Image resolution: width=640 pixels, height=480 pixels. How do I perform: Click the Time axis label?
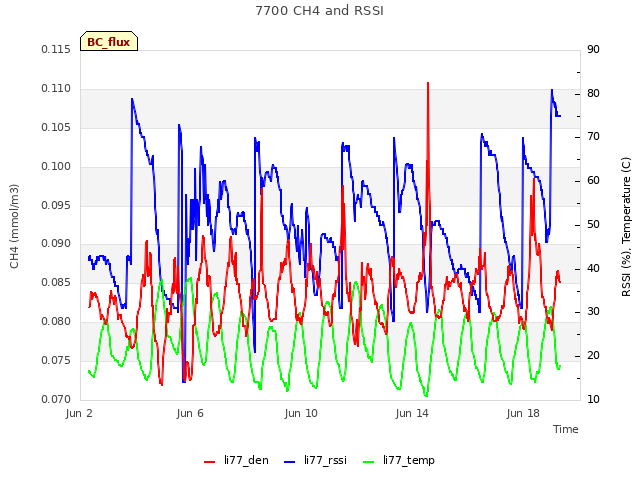tap(566, 429)
